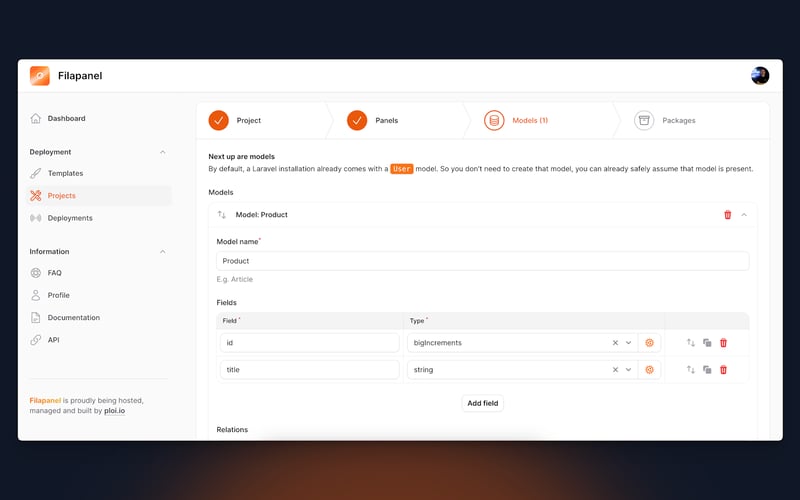Open settings for the id field
Viewport: 800px width, 500px height.
point(649,343)
